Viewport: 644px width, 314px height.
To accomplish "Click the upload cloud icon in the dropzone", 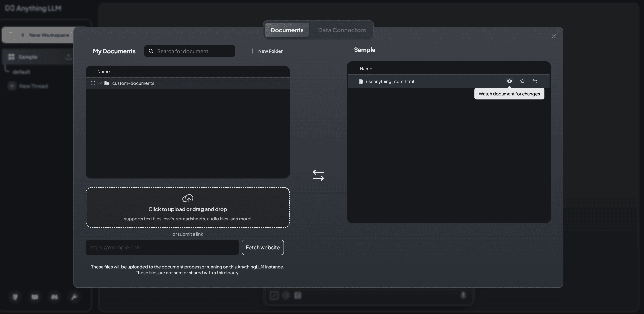I will [188, 198].
